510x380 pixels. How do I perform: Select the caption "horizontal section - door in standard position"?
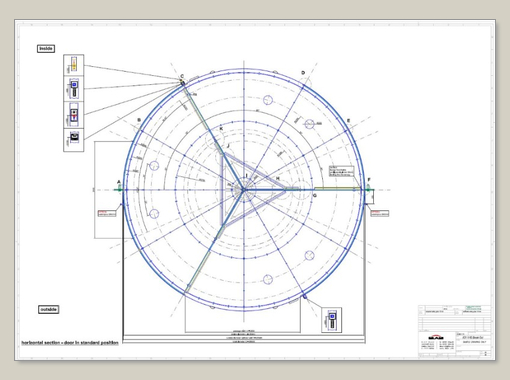click(x=70, y=343)
